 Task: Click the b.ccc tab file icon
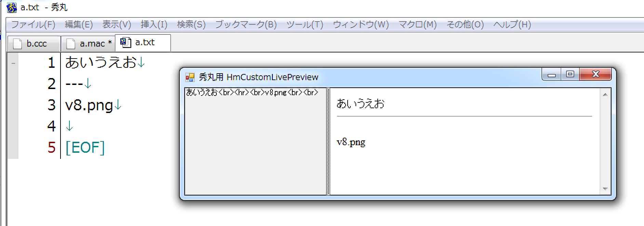click(x=17, y=44)
